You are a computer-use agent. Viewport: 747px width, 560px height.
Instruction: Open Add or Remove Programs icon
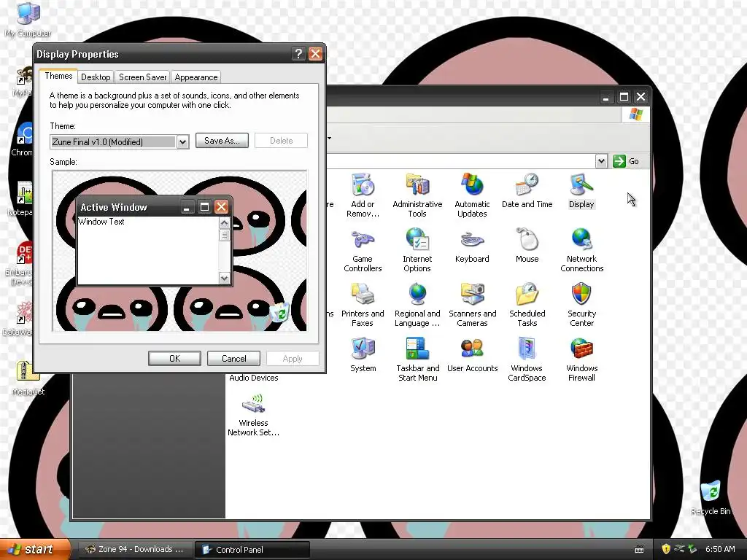pos(363,195)
